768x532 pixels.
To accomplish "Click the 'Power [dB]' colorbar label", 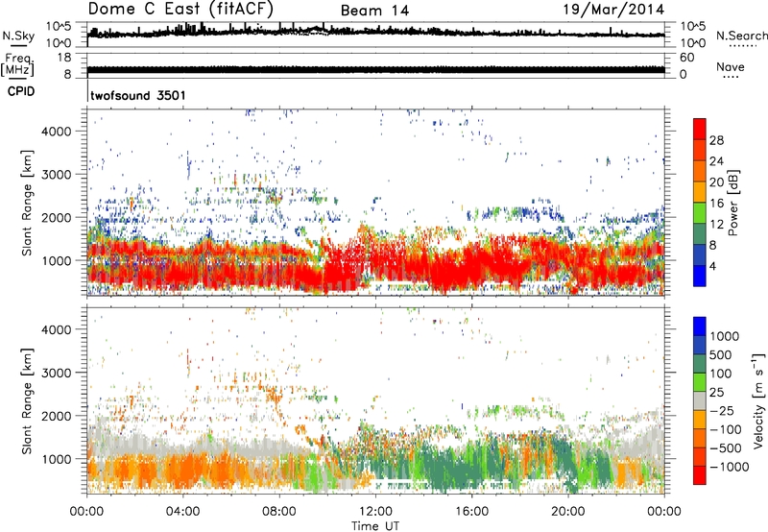I will click(732, 203).
